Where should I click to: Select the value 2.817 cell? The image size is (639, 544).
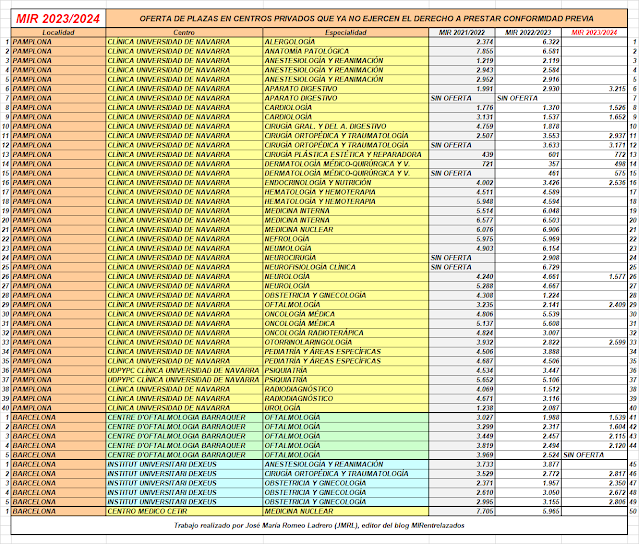(594, 474)
